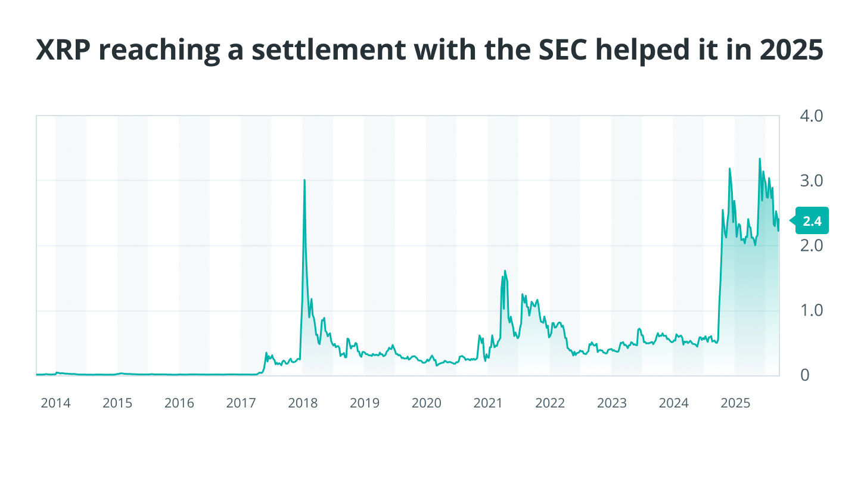Click the 1.0 value on the price axis
The width and height of the screenshot is (864, 504).
pyautogui.click(x=811, y=310)
